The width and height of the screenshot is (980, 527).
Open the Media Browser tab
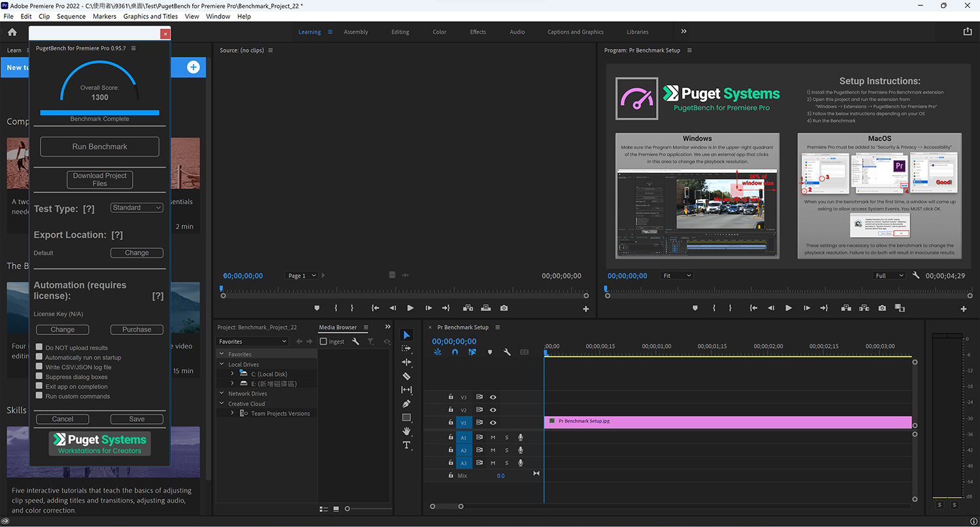[x=338, y=327]
